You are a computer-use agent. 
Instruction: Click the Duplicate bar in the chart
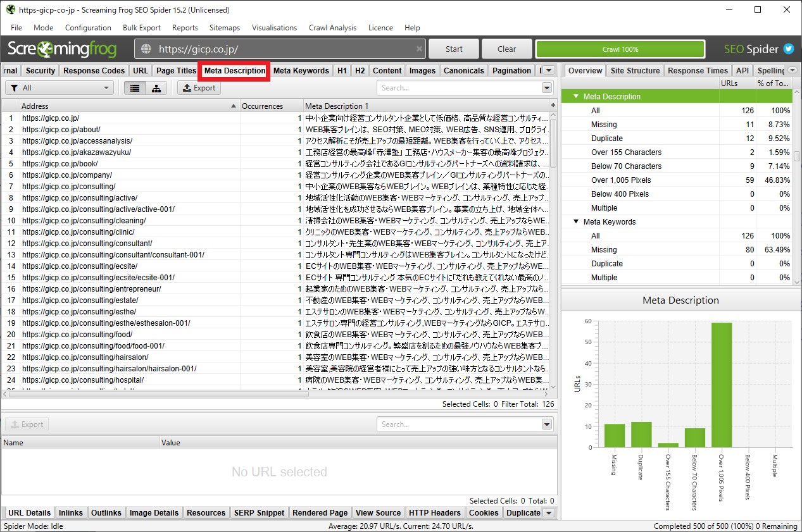[x=641, y=435]
